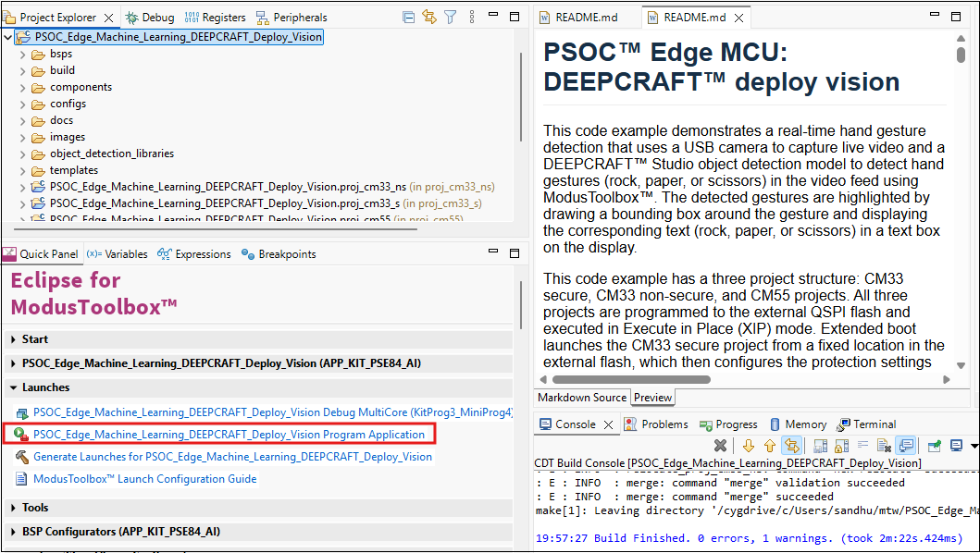980x553 pixels.
Task: Expand the bsps folder in project tree
Action: 23,55
